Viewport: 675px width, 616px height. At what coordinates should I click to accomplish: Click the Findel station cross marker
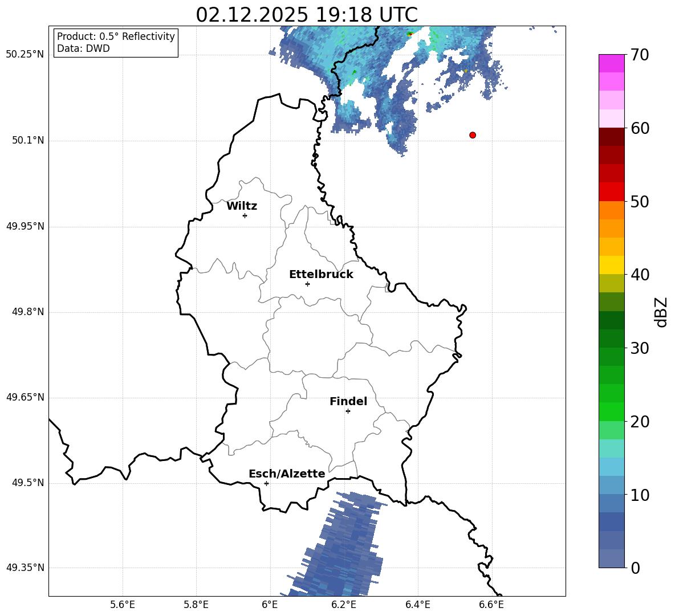[x=348, y=411]
